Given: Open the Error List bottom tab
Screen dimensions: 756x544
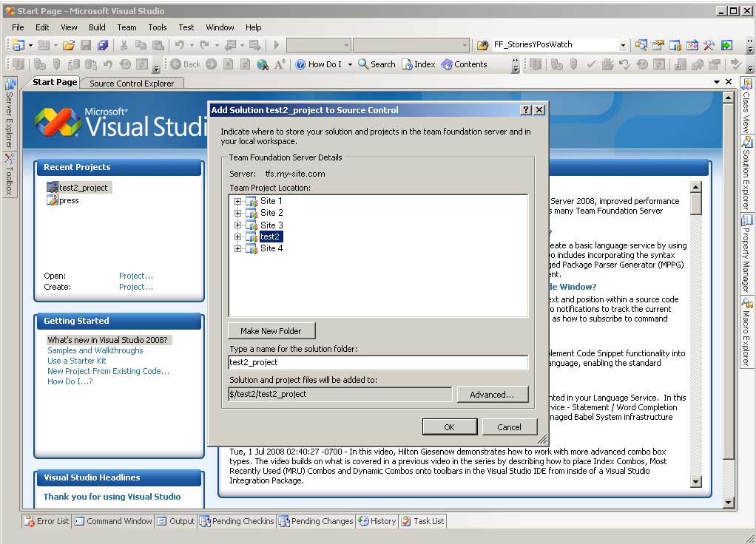Looking at the screenshot, I should 47,521.
